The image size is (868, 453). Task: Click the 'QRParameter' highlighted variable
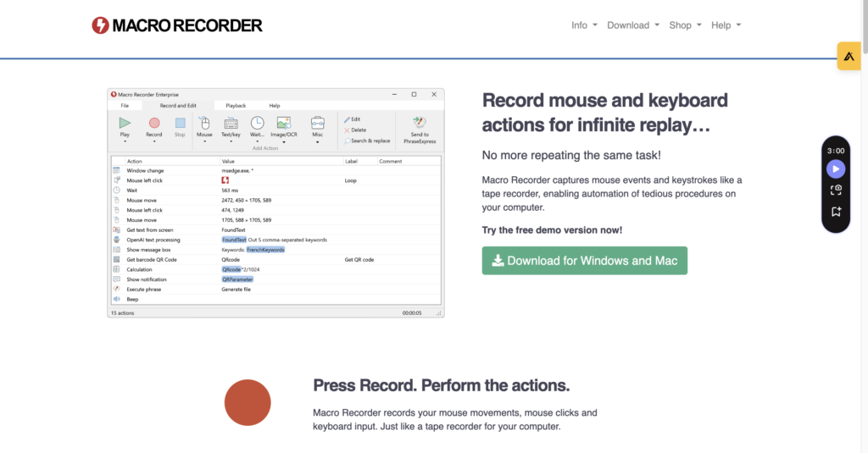click(237, 279)
